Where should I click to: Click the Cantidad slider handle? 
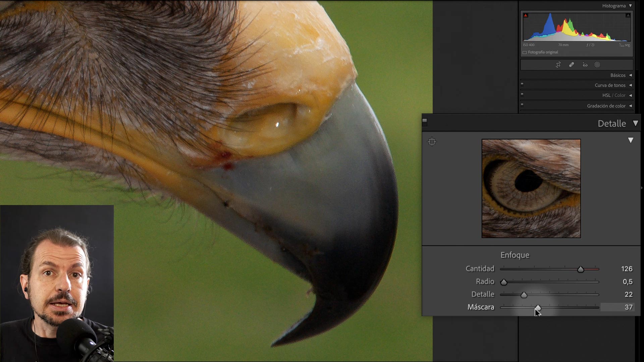[x=581, y=269]
